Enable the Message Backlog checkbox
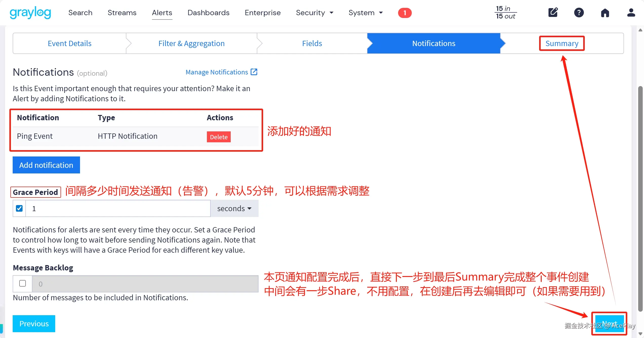 click(22, 283)
